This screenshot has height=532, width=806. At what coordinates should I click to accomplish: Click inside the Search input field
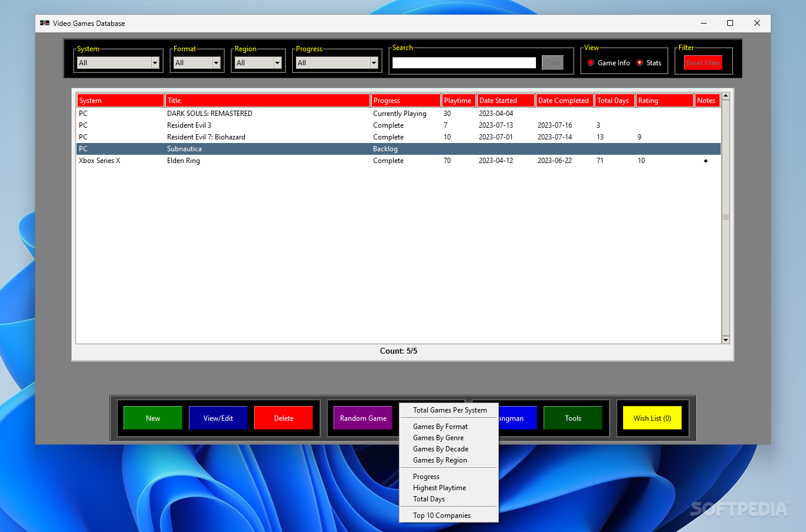point(464,63)
